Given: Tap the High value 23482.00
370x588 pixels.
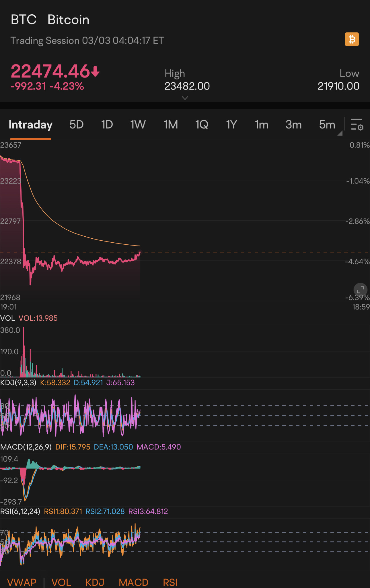Looking at the screenshot, I should coord(187,86).
